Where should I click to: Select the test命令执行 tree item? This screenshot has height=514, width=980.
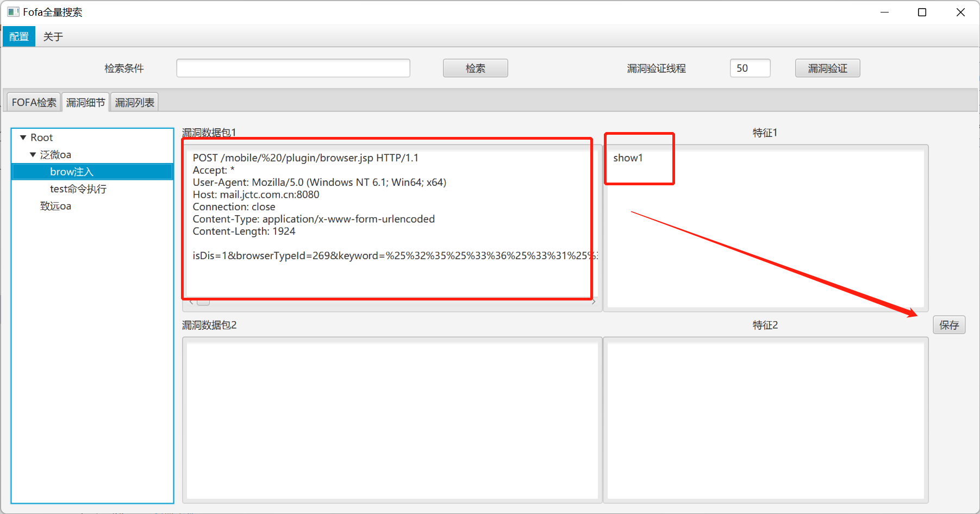pos(78,189)
